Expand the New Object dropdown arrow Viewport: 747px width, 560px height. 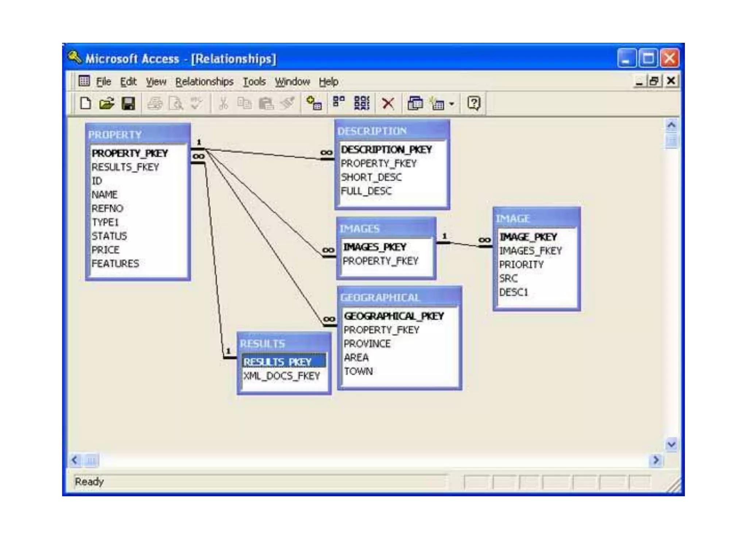pos(452,104)
